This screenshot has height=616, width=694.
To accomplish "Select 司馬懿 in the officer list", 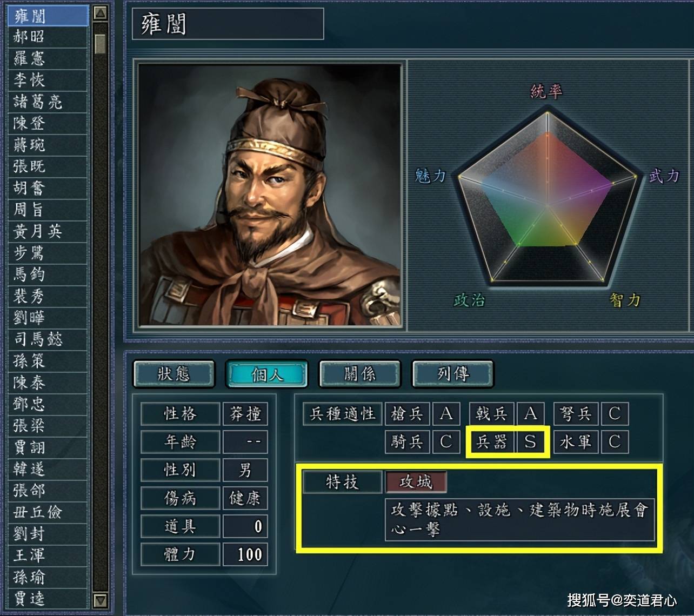I will tap(48, 339).
